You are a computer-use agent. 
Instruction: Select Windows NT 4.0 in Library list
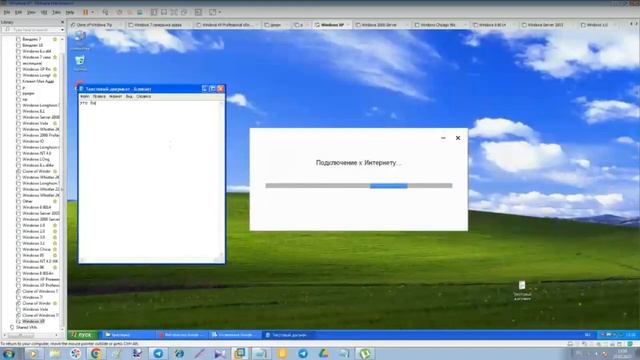tap(37, 153)
